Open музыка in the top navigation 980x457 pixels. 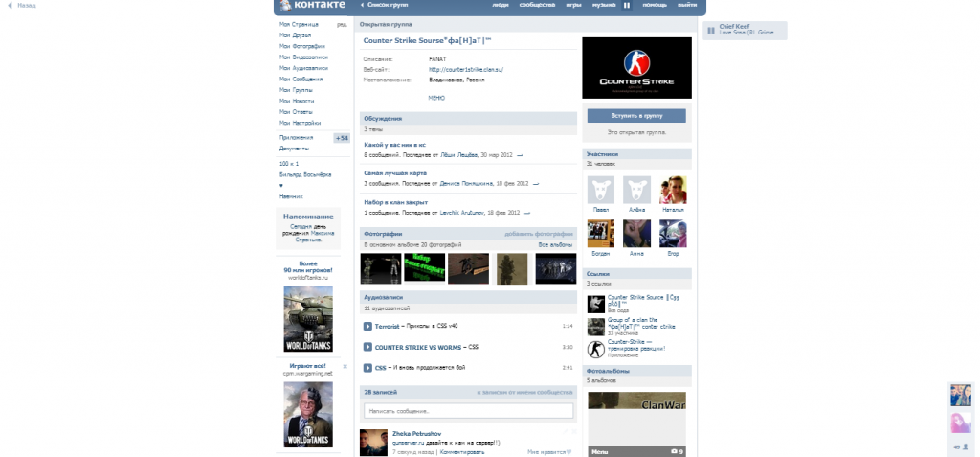tap(603, 6)
